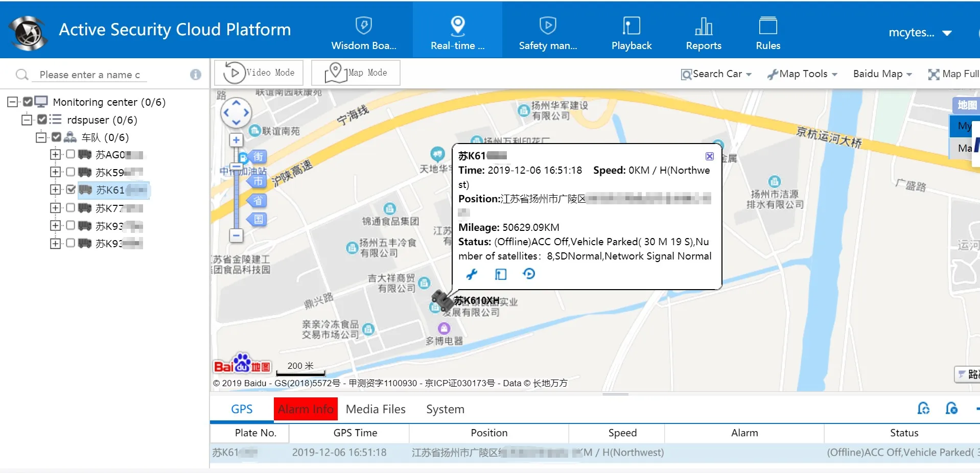The height and width of the screenshot is (473, 980).
Task: Zoom in the map with the plus button
Action: pos(236,140)
